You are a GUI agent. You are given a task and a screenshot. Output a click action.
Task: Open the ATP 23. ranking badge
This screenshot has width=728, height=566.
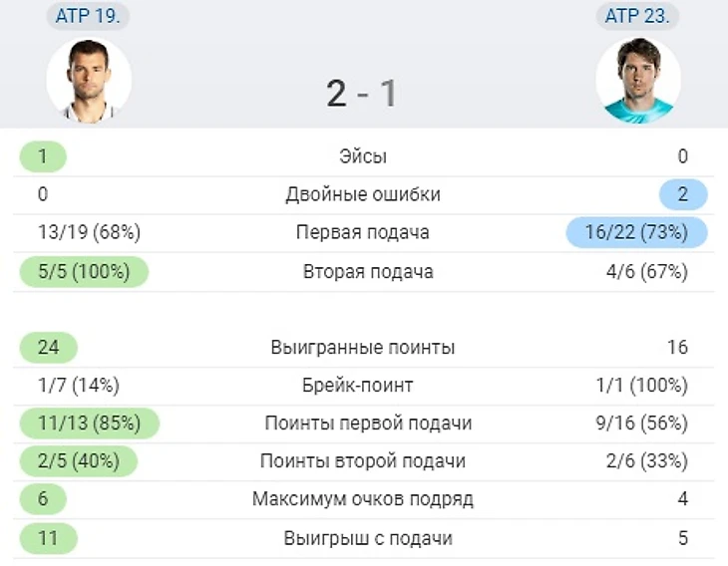click(x=638, y=17)
